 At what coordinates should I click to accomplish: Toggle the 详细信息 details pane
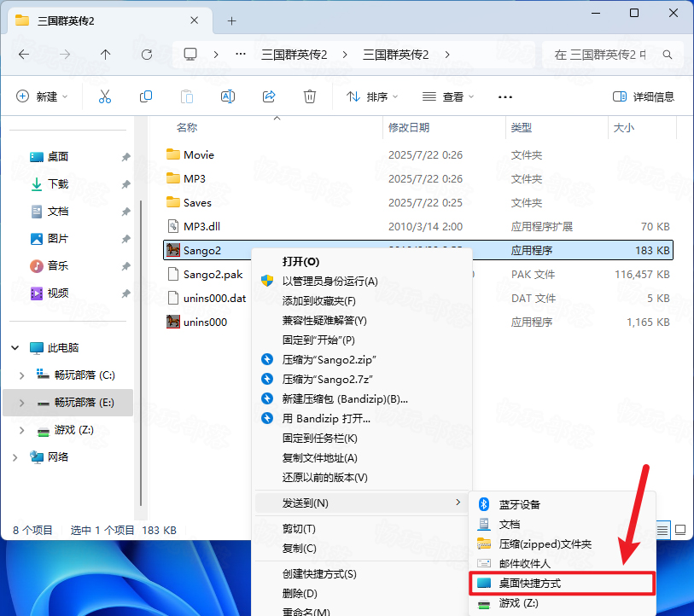pos(644,96)
